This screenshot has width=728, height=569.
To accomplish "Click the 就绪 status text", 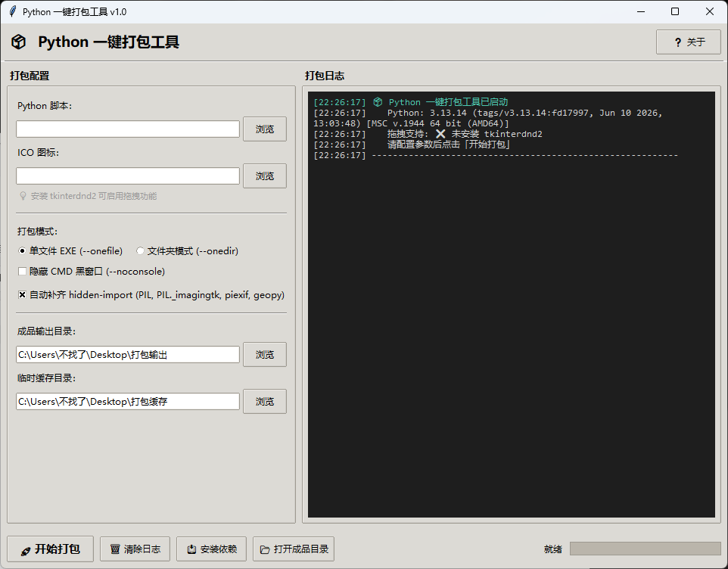I will pos(553,549).
